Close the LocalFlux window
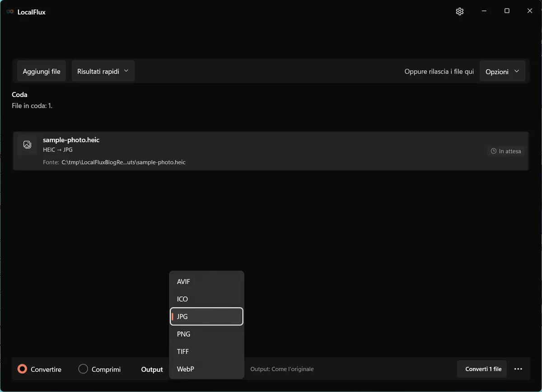Image resolution: width=542 pixels, height=392 pixels. 530,11
